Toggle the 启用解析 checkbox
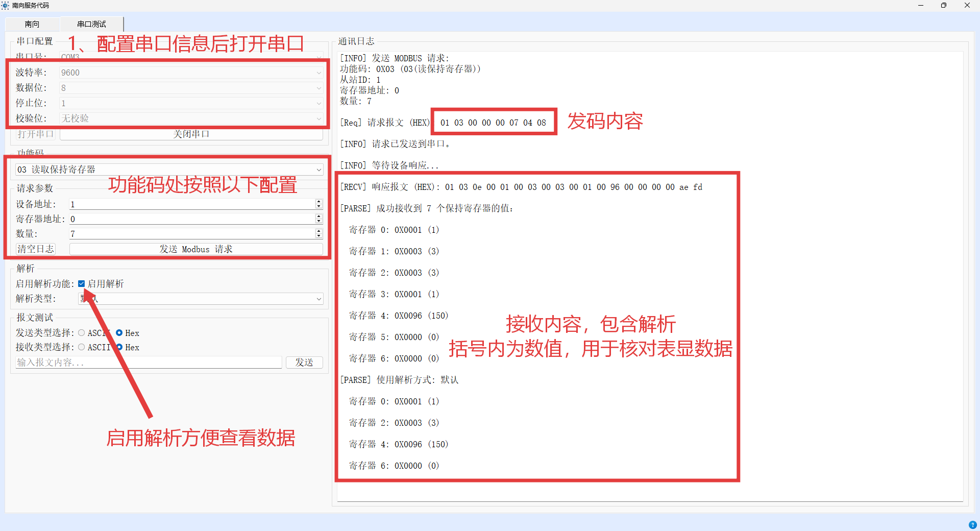Screen dimensions: 980x531 click(x=81, y=283)
